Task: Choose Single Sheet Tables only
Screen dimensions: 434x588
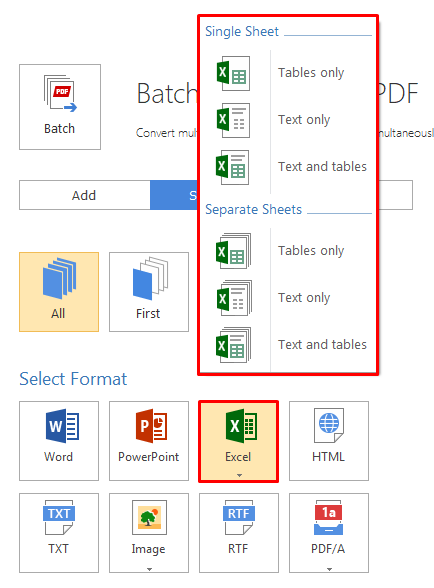Action: click(x=287, y=73)
